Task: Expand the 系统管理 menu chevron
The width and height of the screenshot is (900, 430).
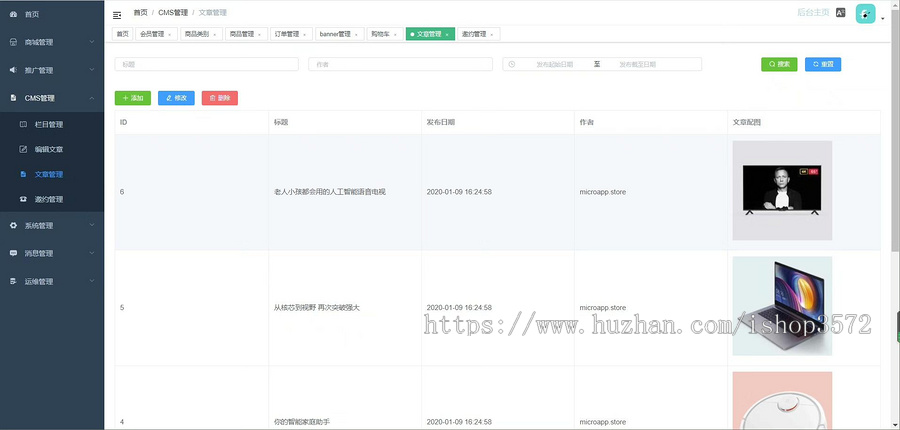Action: [x=92, y=226]
